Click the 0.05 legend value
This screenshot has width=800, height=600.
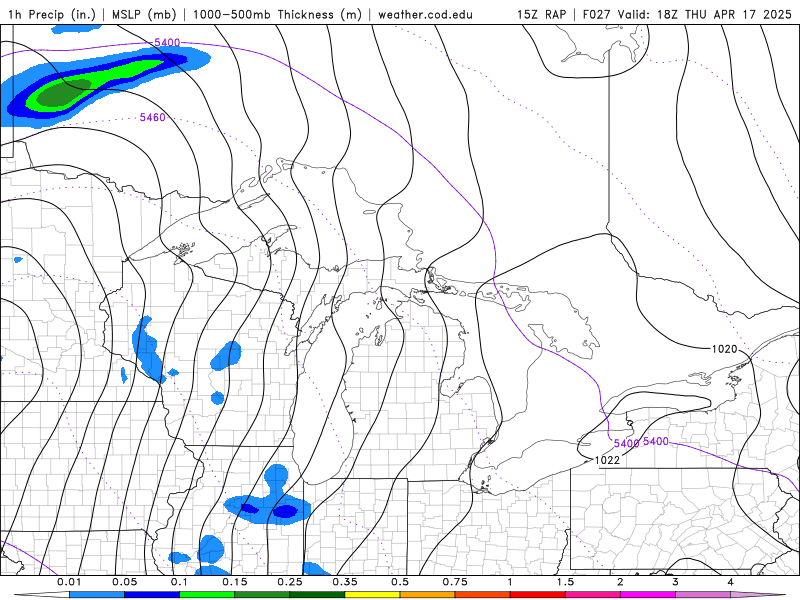pyautogui.click(x=124, y=582)
